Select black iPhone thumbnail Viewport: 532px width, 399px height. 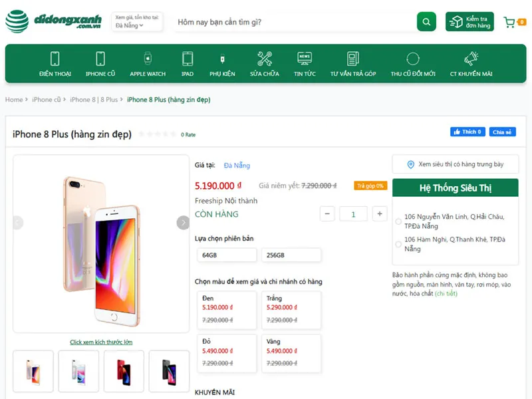[x=169, y=371]
